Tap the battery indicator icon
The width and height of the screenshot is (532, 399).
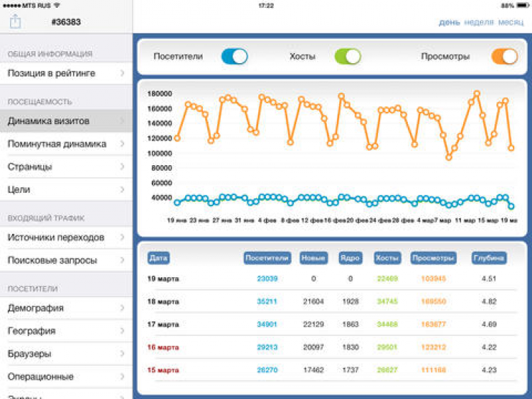[x=523, y=6]
